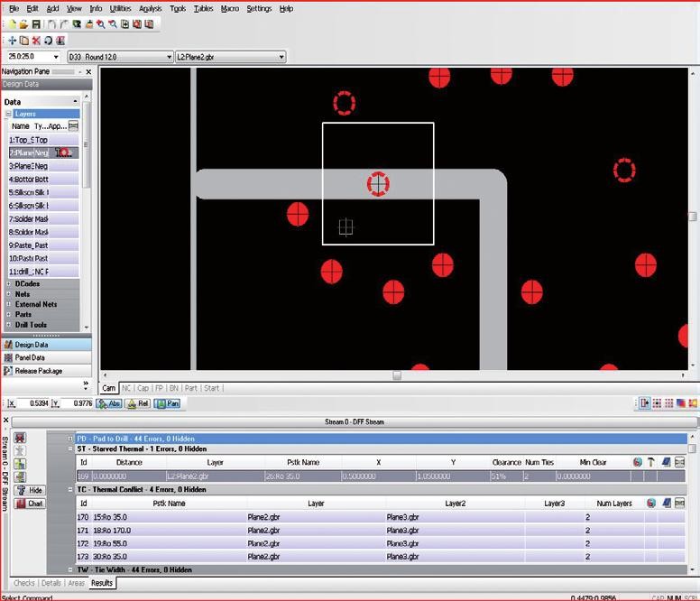Expand the DCodes tree node
The height and width of the screenshot is (601, 700).
[x=8, y=284]
